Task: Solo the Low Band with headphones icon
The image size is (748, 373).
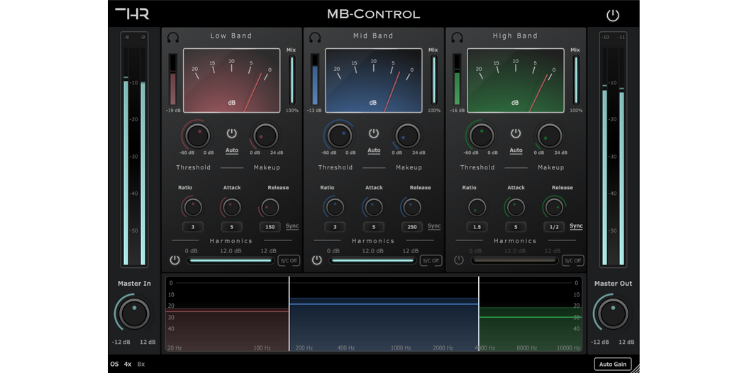Action: pyautogui.click(x=173, y=37)
